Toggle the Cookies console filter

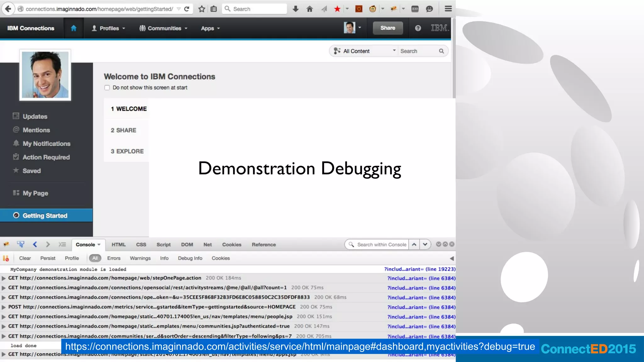221,258
